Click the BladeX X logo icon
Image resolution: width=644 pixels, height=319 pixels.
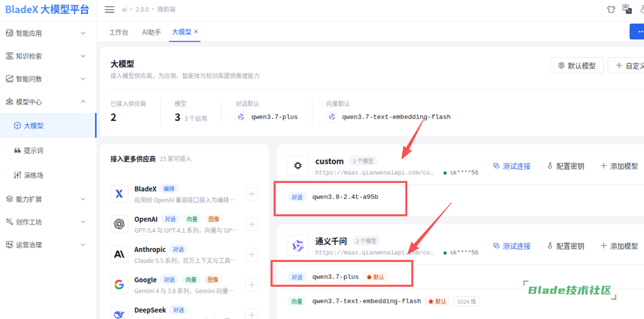click(119, 194)
